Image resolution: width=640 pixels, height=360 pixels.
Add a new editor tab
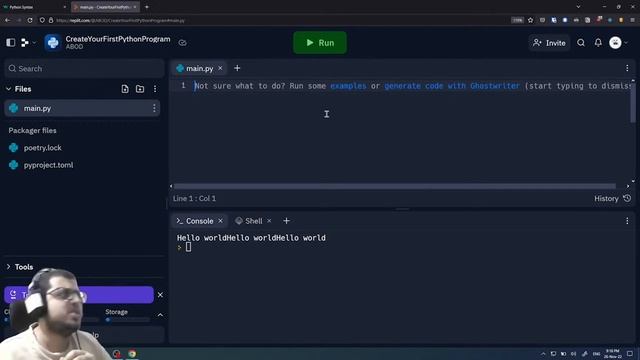[237, 68]
